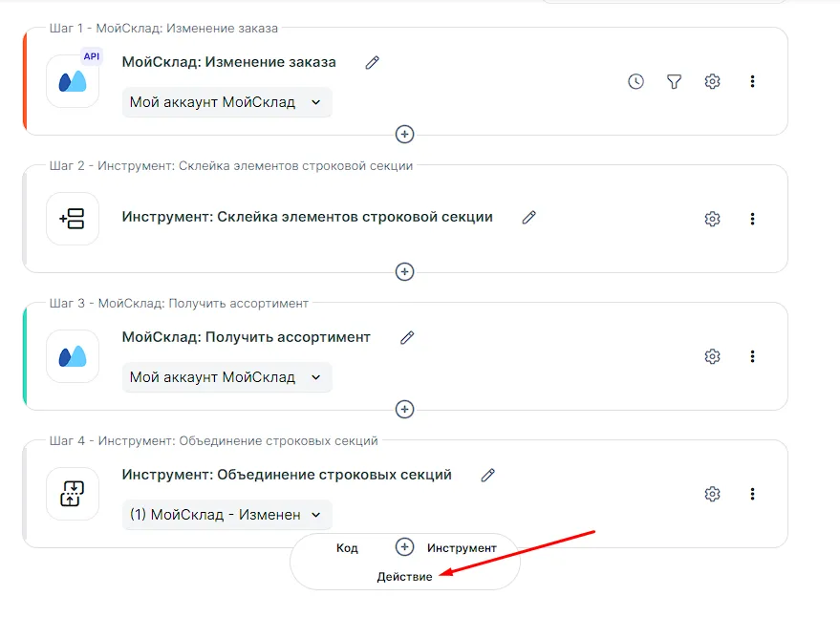Add step via plus below step 1
The image size is (840, 617).
[405, 135]
